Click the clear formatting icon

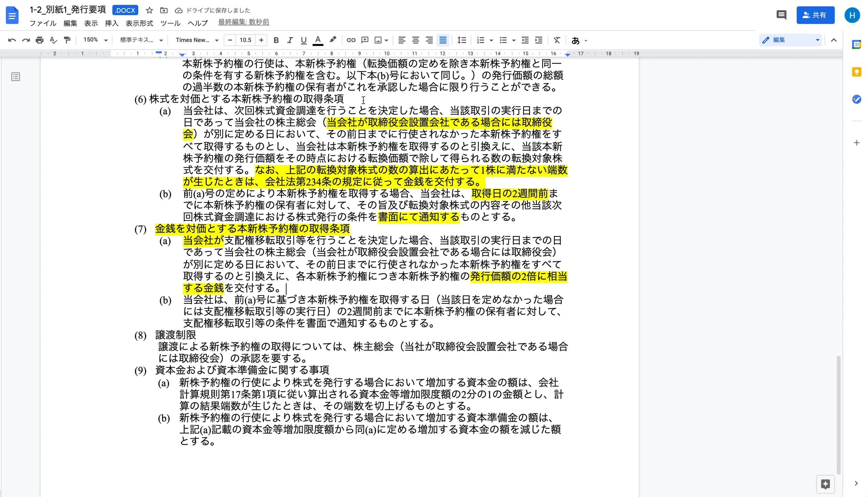[x=557, y=40]
